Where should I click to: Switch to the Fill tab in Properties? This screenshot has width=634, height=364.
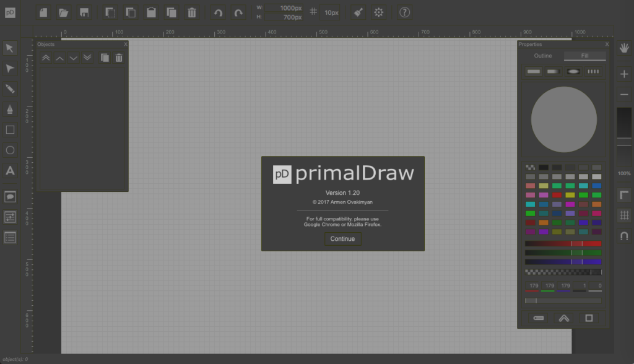click(586, 56)
